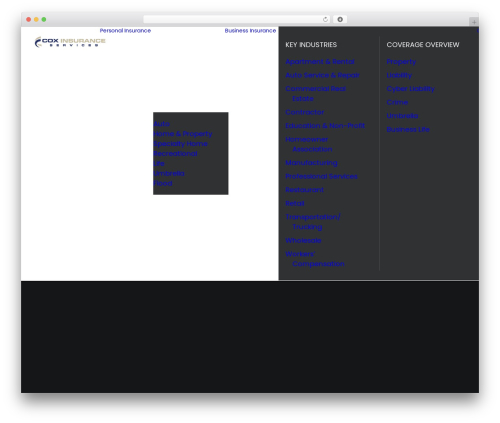Viewport: 500px width, 423px height.
Task: Open the Recreational insurance link
Action: [x=175, y=154]
